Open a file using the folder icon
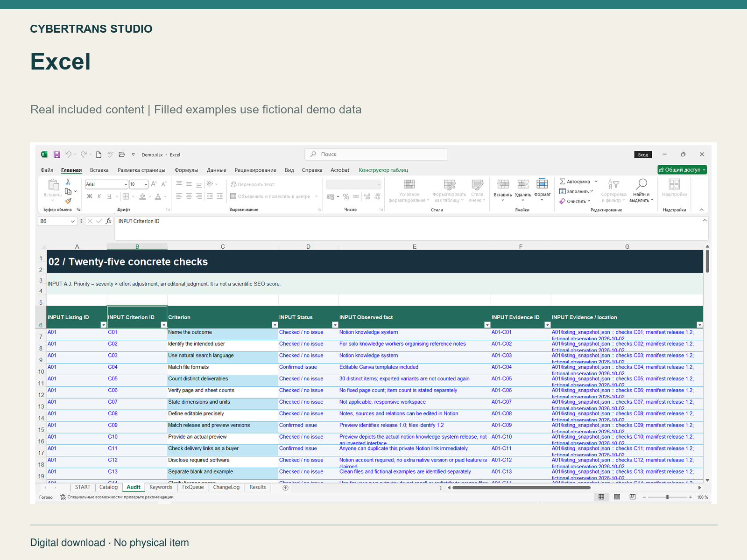 (122, 154)
